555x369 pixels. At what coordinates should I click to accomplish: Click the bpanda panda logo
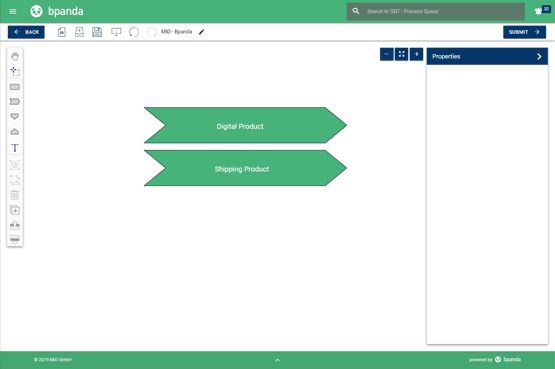coord(36,11)
